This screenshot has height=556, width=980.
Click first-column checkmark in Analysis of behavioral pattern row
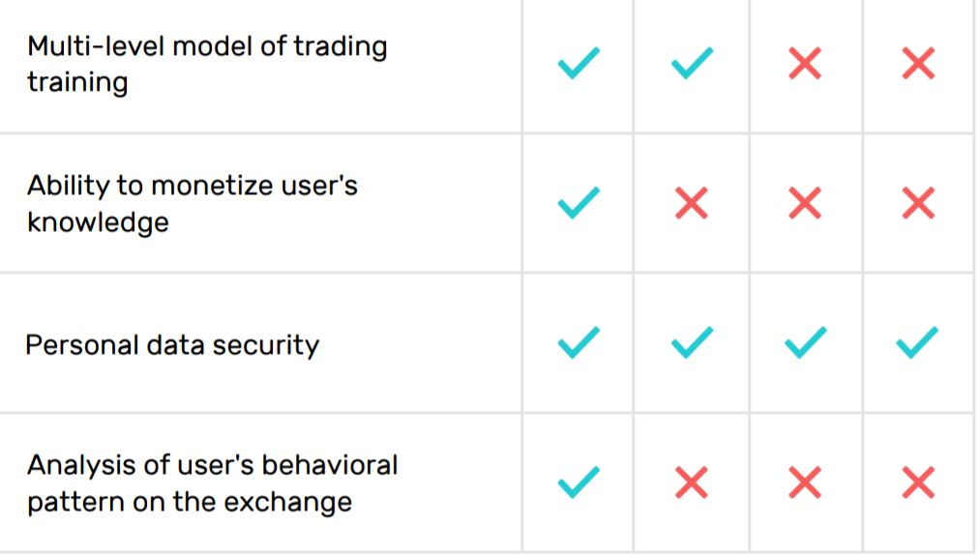point(579,483)
